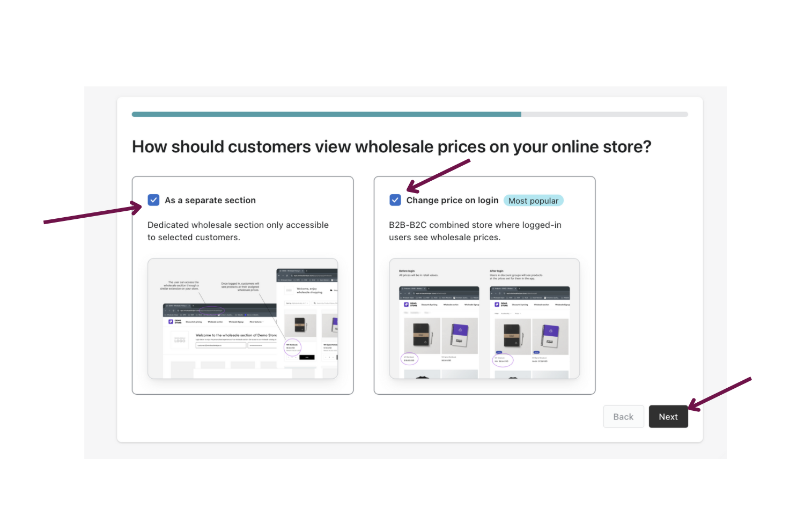Screen dimensions: 797x532
Task: Click the onboarding progress bar
Action: click(410, 114)
